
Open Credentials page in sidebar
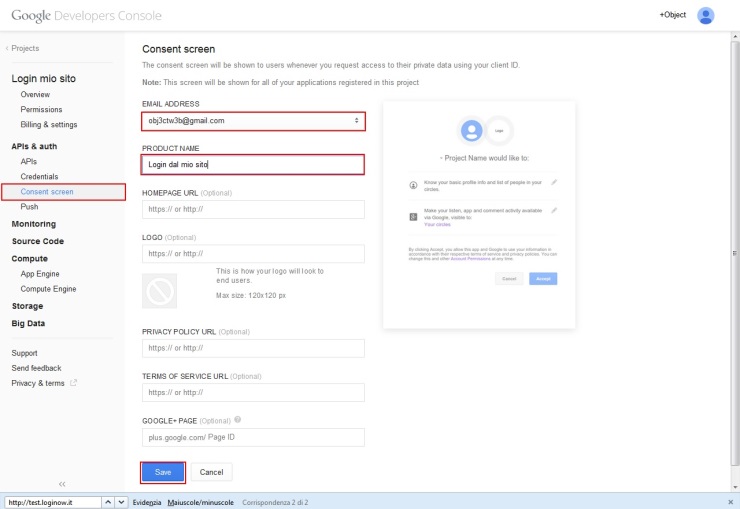point(41,176)
